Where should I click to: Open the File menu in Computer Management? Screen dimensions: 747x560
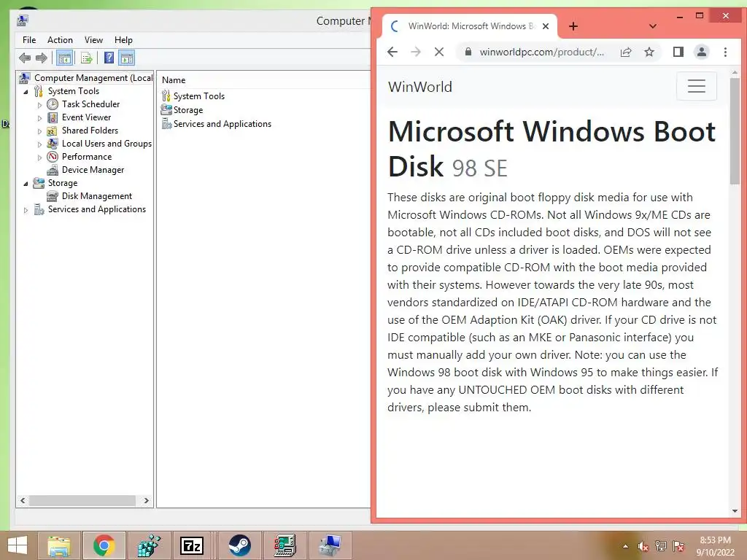tap(29, 40)
